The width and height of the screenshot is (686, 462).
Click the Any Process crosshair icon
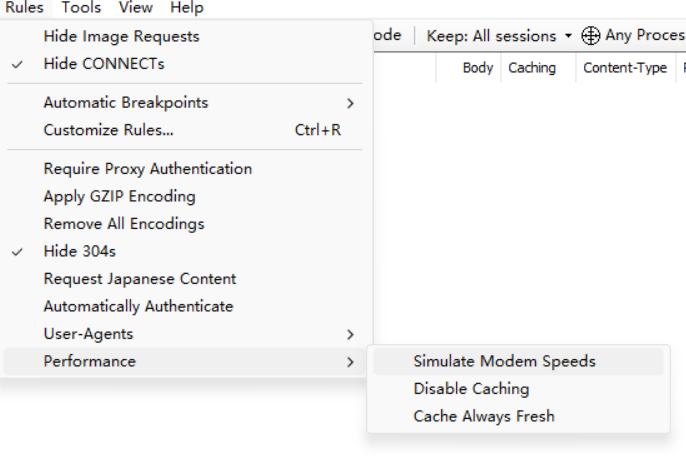click(x=590, y=35)
